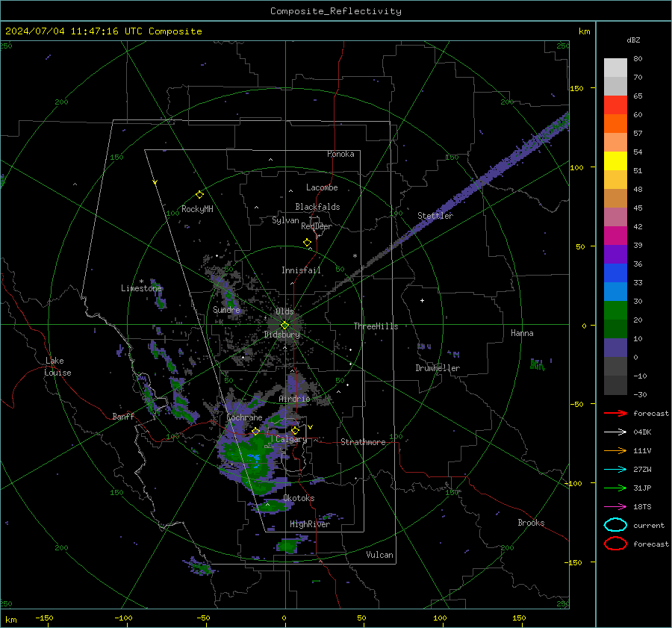Click the Sylvan label on map

[x=285, y=220]
